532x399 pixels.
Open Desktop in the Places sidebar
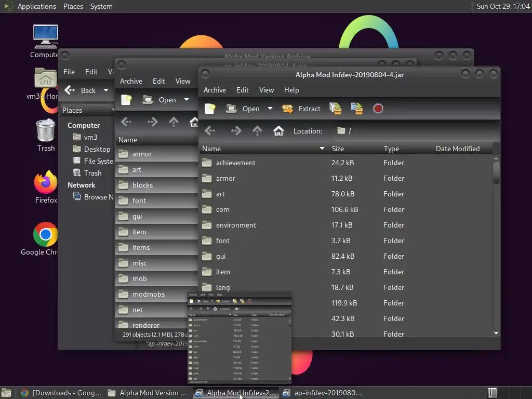point(91,149)
